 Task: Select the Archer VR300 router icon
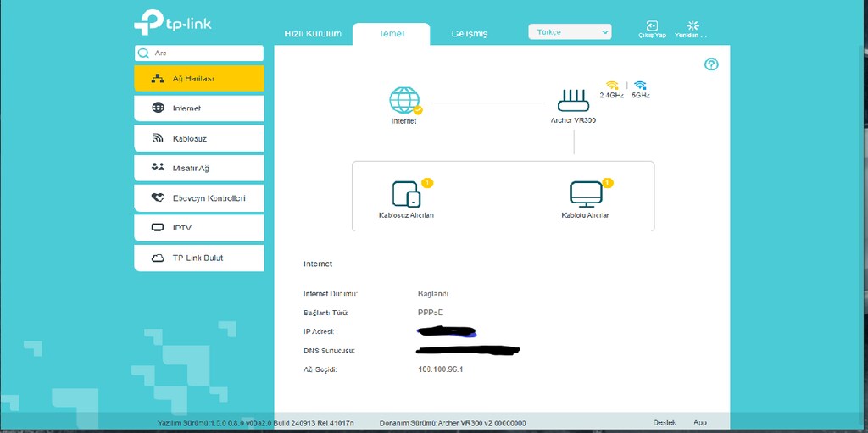pyautogui.click(x=573, y=101)
